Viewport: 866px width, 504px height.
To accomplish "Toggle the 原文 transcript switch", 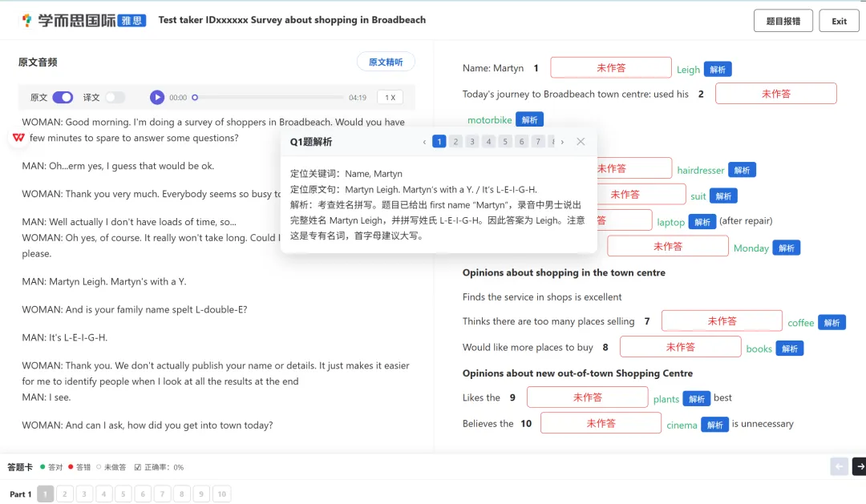I will click(x=63, y=97).
